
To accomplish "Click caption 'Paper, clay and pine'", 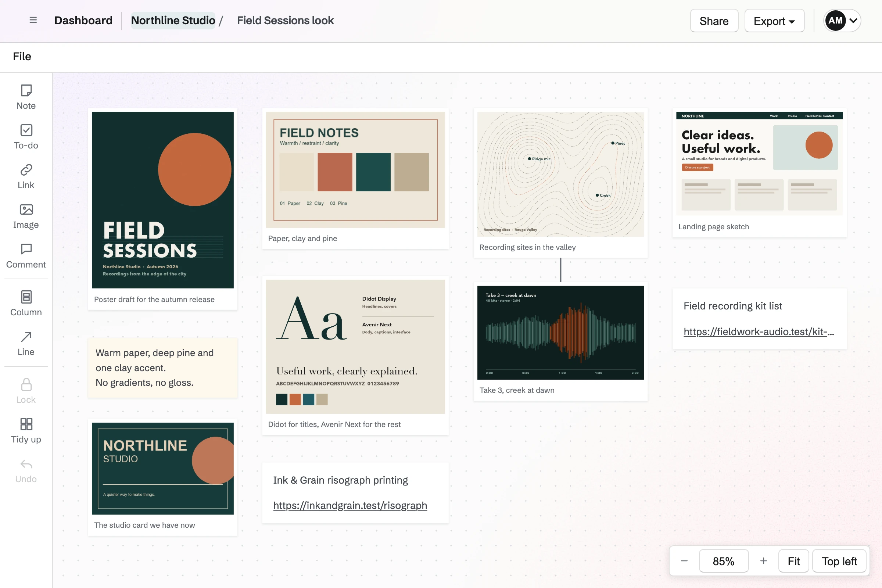I will [x=302, y=239].
